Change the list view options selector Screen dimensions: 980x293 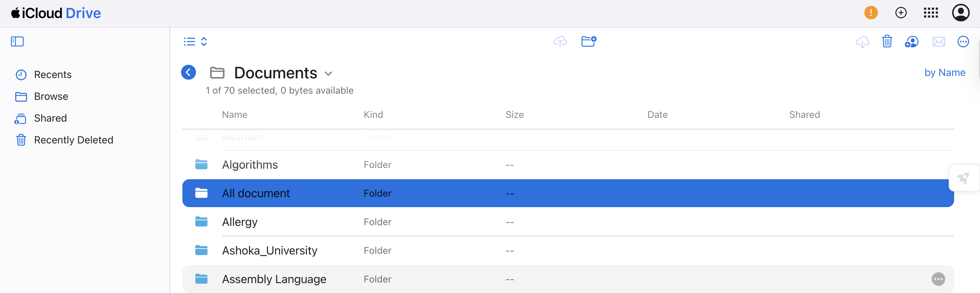click(195, 41)
